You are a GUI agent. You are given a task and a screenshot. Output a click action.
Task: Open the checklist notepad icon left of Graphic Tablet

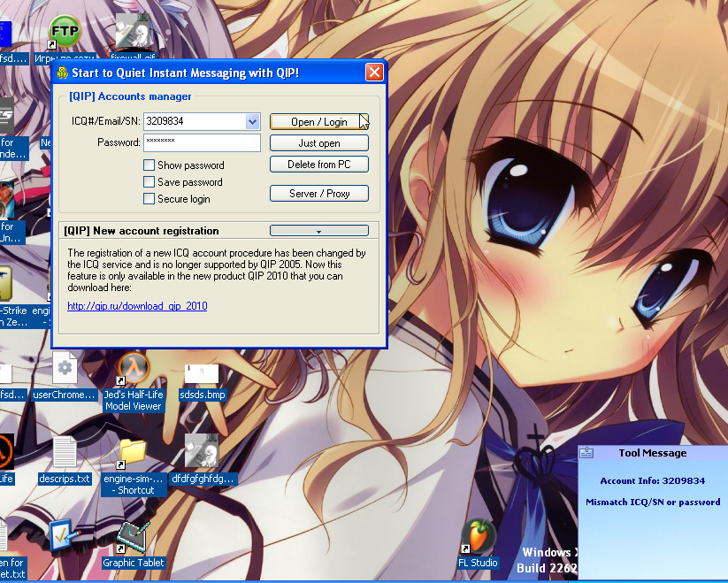tap(65, 535)
